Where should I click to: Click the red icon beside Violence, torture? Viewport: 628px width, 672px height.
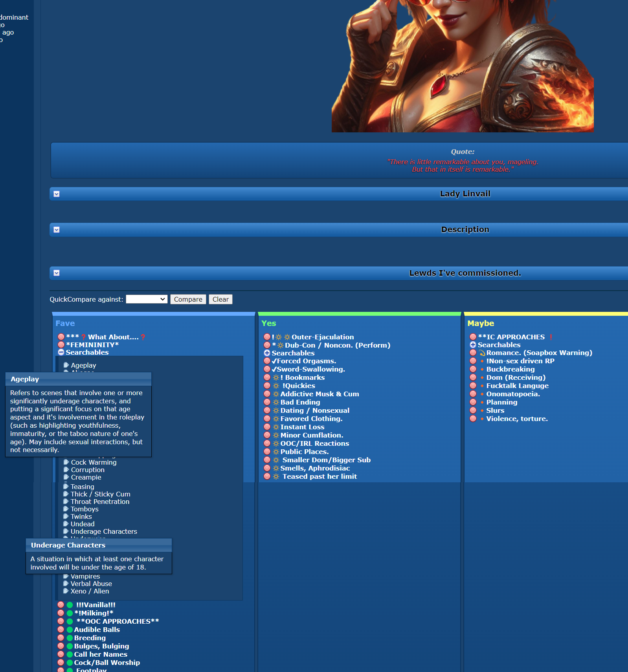point(473,419)
